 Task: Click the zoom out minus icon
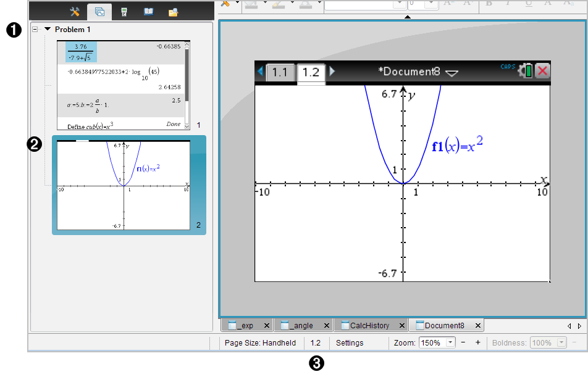464,342
